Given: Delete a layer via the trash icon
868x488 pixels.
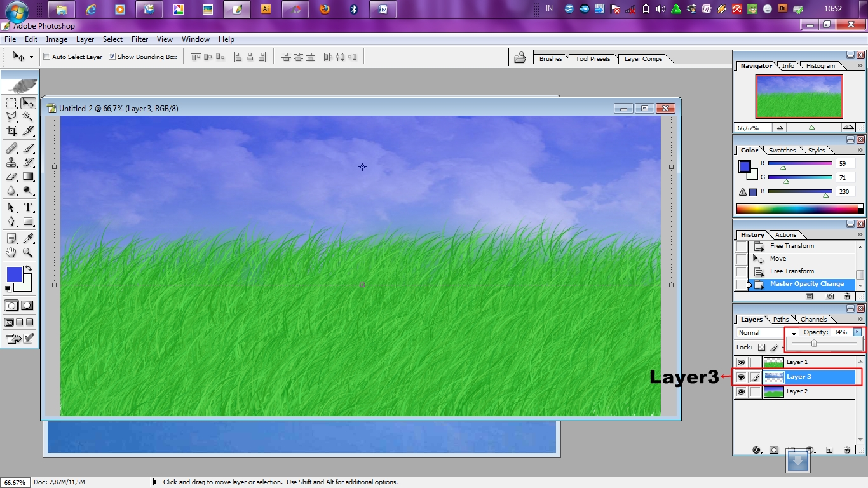Looking at the screenshot, I should point(846,450).
